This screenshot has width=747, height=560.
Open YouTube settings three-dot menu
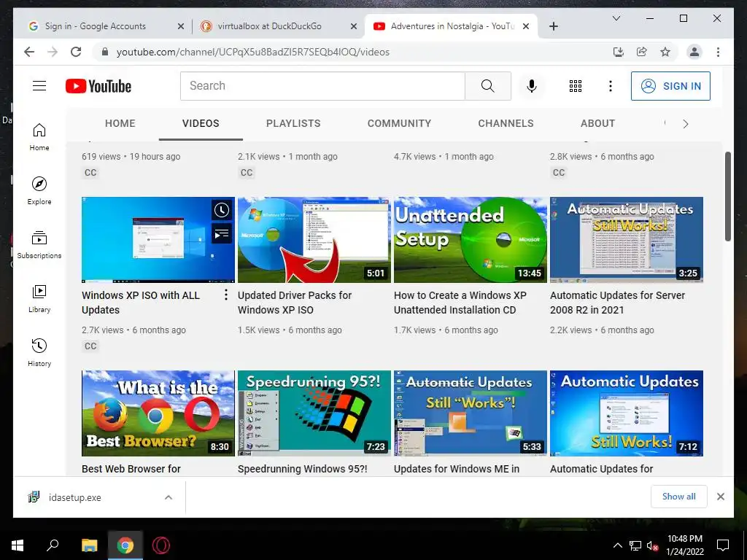(611, 86)
